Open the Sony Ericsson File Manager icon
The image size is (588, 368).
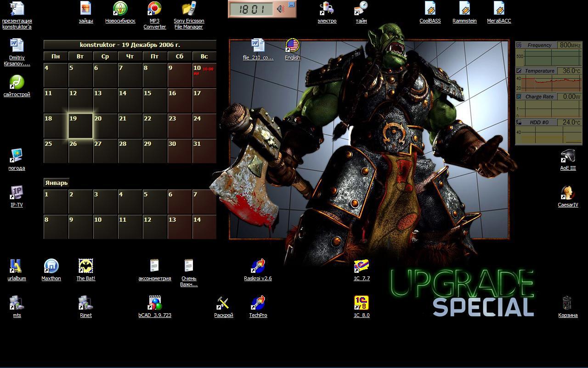pos(189,9)
